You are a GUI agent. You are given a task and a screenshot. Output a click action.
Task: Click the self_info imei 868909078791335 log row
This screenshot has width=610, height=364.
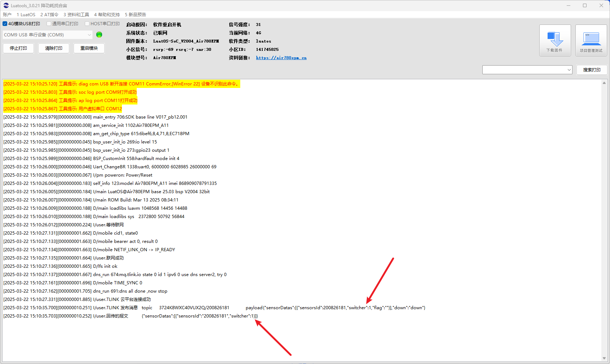[x=110, y=183]
